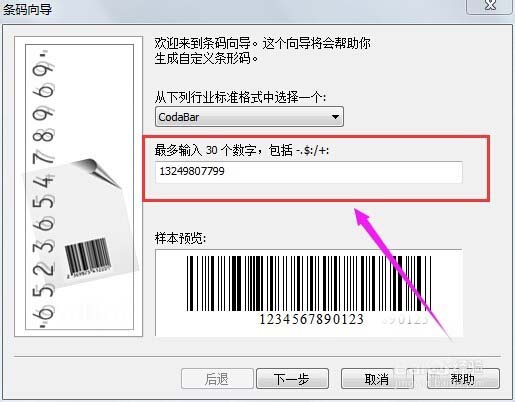515x402 pixels.
Task: Click the welcome text 欢迎来到条码向导
Action: (202, 44)
